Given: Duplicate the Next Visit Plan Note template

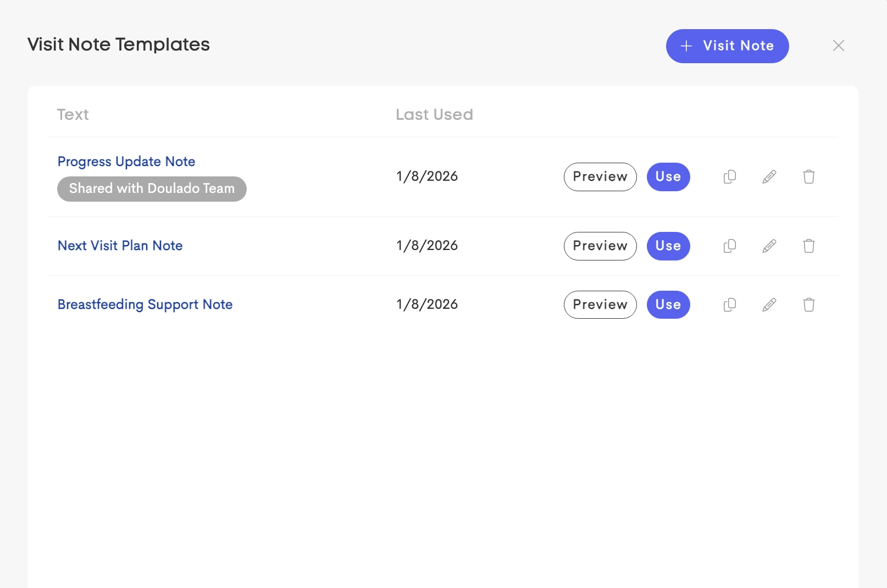Looking at the screenshot, I should click(x=730, y=246).
